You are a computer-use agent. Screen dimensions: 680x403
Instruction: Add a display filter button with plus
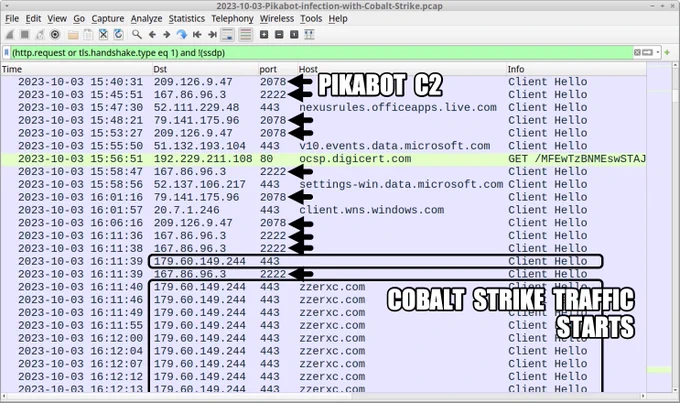(x=667, y=52)
